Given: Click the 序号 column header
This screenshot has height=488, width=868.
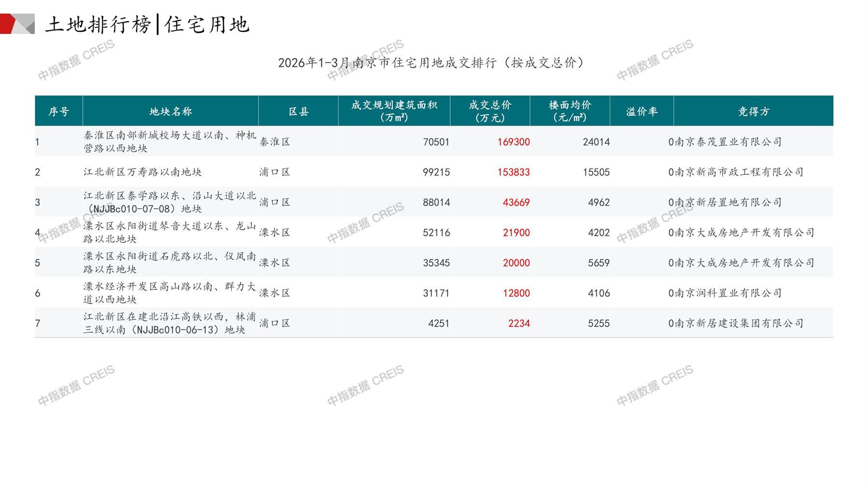Looking at the screenshot, I should (x=58, y=112).
